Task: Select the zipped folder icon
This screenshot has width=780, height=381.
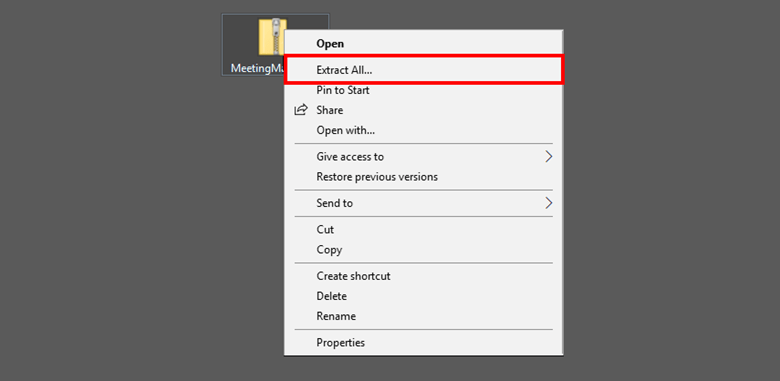Action: pyautogui.click(x=272, y=36)
